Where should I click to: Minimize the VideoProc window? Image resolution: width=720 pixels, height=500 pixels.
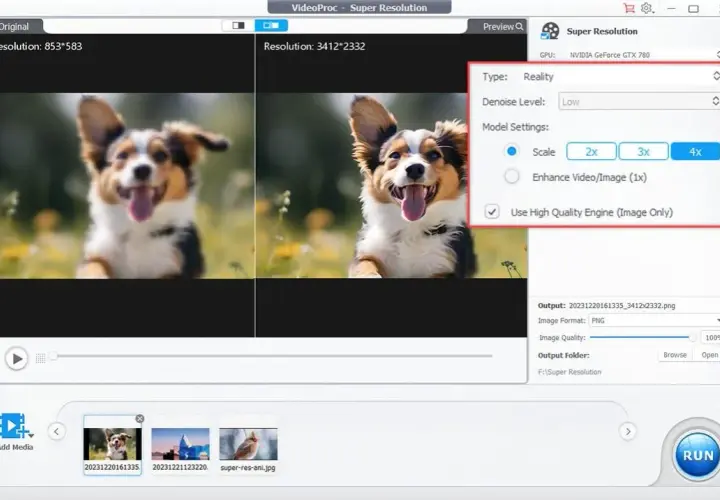point(671,8)
